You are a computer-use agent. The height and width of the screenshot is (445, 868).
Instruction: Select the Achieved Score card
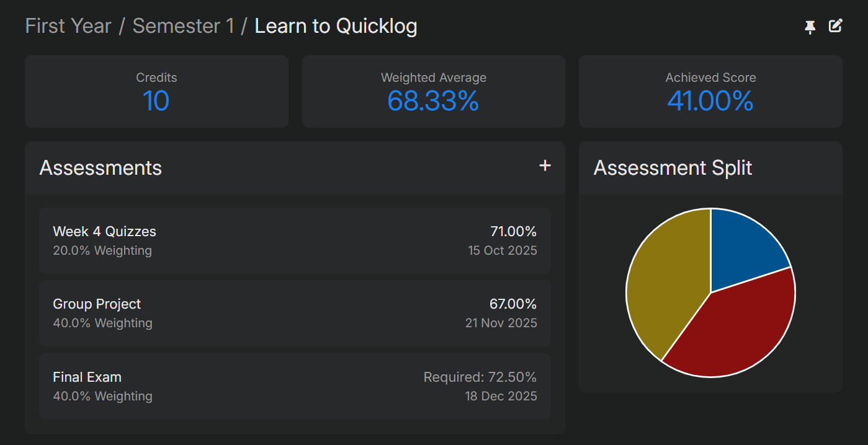(x=710, y=91)
